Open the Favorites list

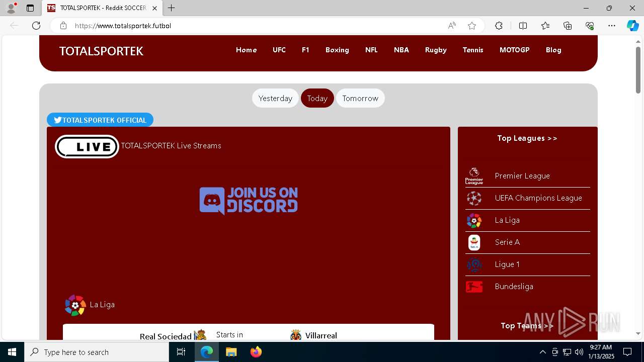(x=545, y=26)
